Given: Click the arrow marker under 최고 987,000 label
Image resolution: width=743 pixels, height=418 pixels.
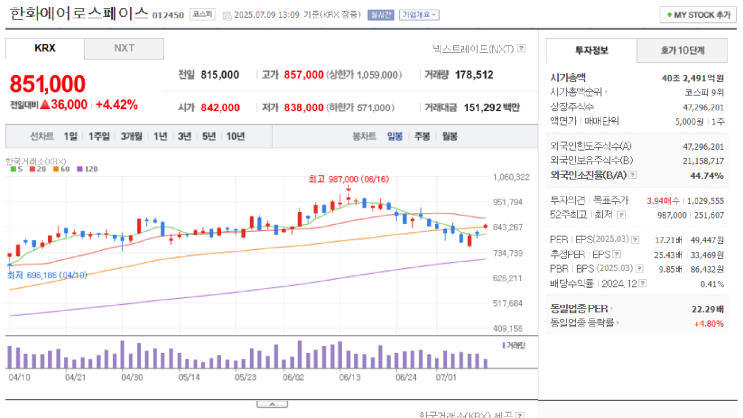Looking at the screenshot, I should [x=349, y=188].
